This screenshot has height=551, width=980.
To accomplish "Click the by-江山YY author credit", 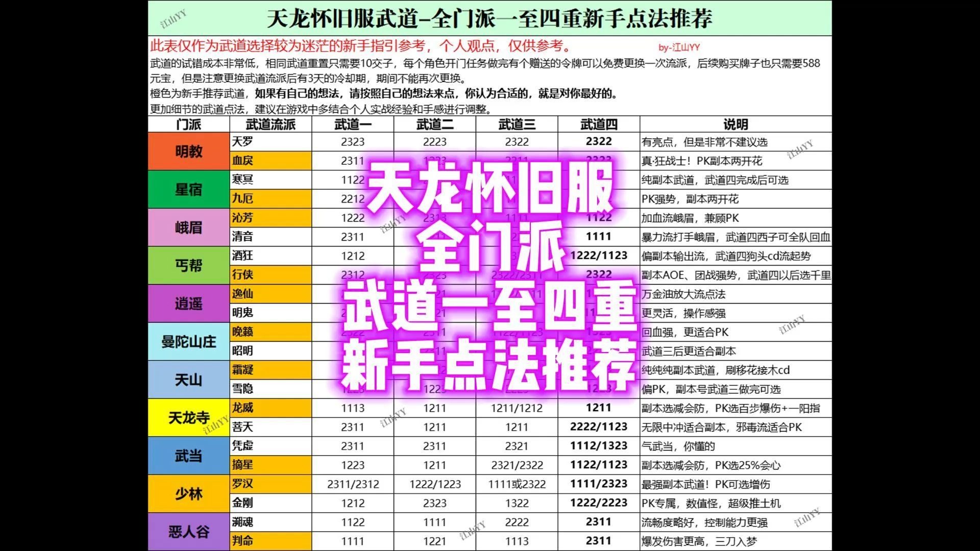I will [679, 47].
